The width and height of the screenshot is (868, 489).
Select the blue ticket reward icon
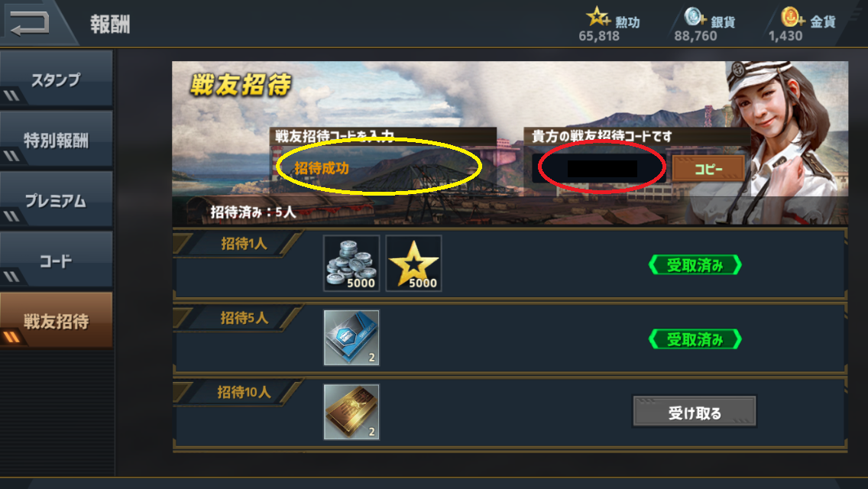tap(351, 338)
